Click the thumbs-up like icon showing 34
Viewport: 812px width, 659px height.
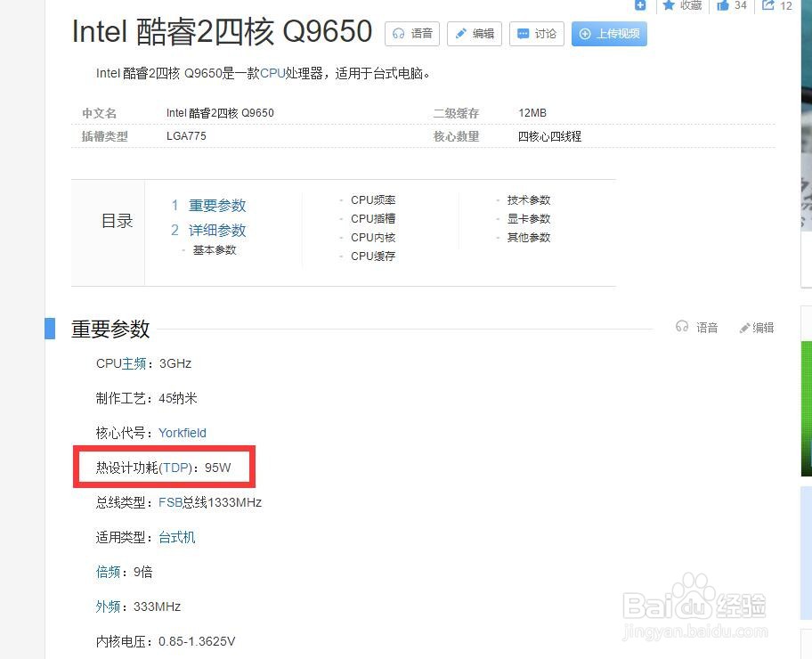coord(723,5)
